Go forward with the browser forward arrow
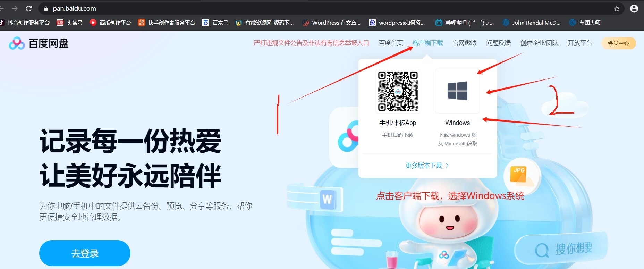644x269 pixels. [x=15, y=9]
